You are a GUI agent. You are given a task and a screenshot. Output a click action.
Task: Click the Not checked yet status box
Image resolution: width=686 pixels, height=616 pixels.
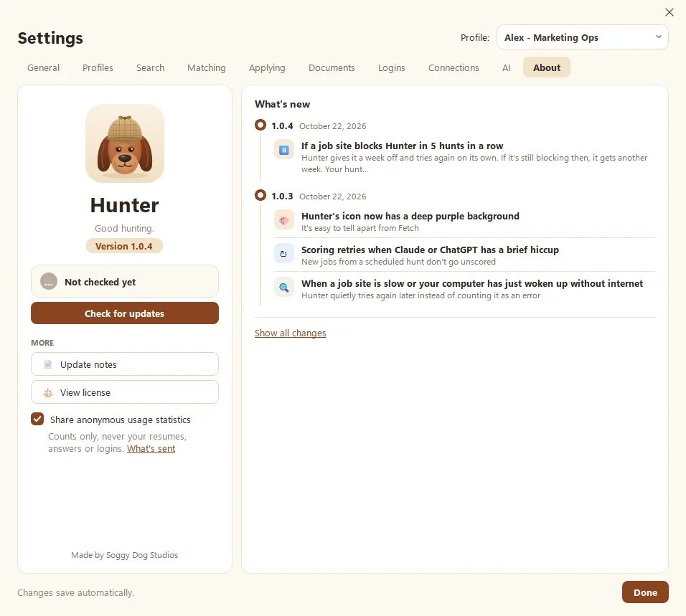[125, 282]
